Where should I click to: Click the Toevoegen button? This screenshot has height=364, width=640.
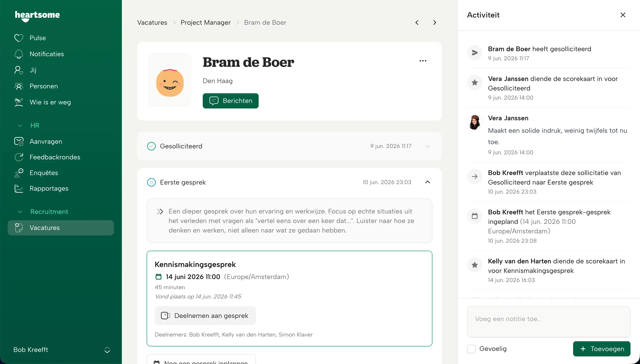tap(602, 349)
